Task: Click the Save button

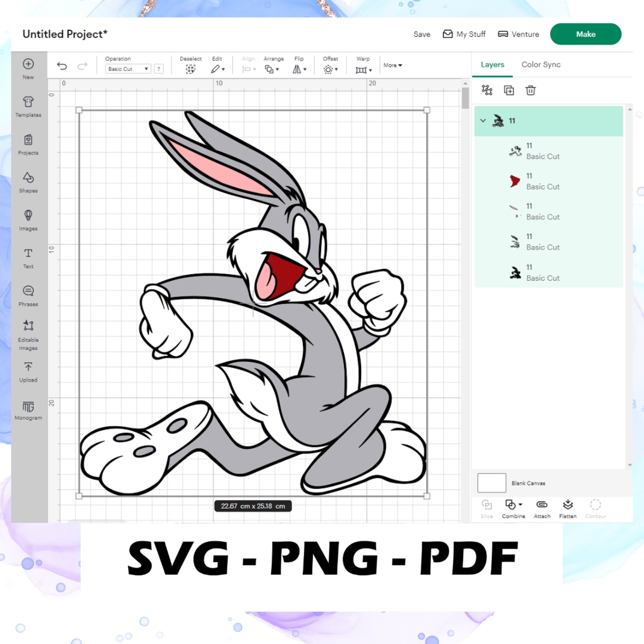Action: (422, 34)
